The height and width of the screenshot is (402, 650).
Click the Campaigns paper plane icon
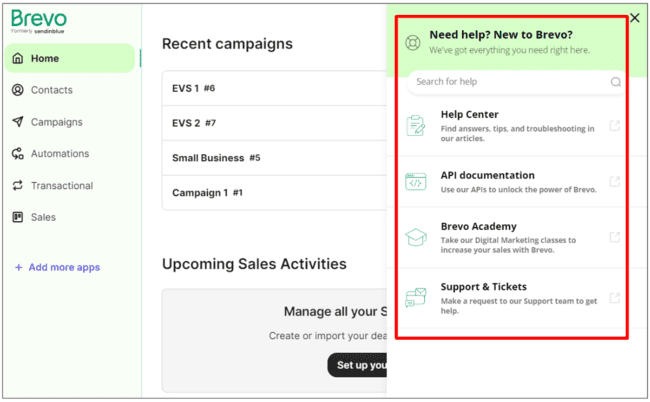[x=18, y=122]
